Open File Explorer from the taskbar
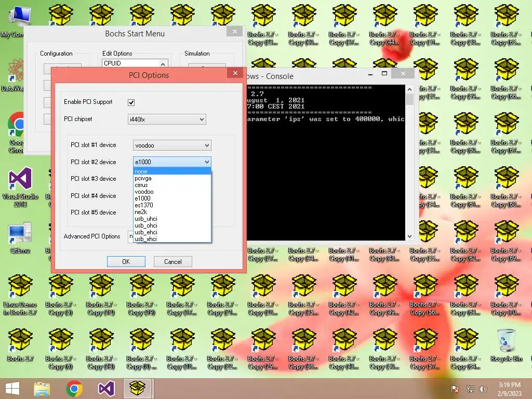This screenshot has height=399, width=532. pos(42,389)
